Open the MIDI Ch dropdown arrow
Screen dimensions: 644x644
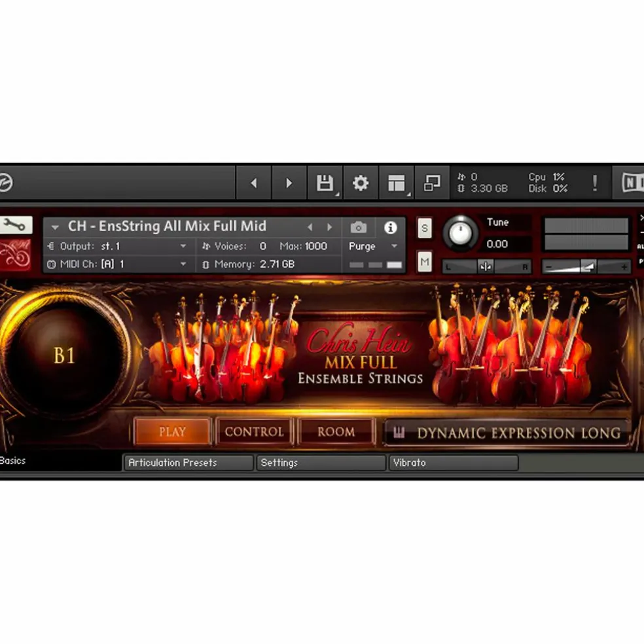pyautogui.click(x=183, y=264)
